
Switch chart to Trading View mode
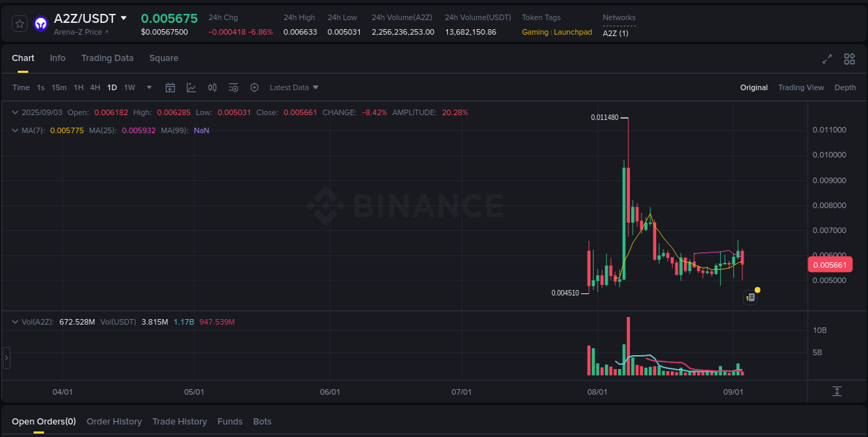[x=801, y=87]
